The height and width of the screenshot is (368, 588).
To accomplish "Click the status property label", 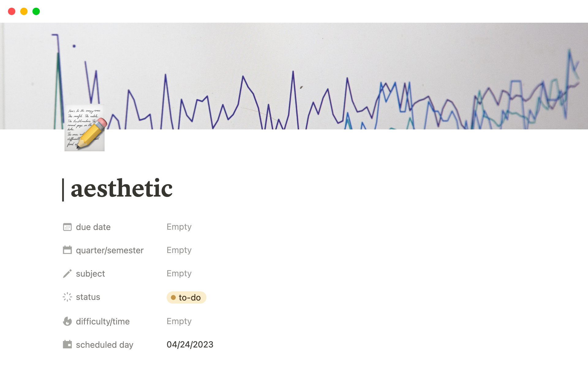I will click(x=88, y=297).
